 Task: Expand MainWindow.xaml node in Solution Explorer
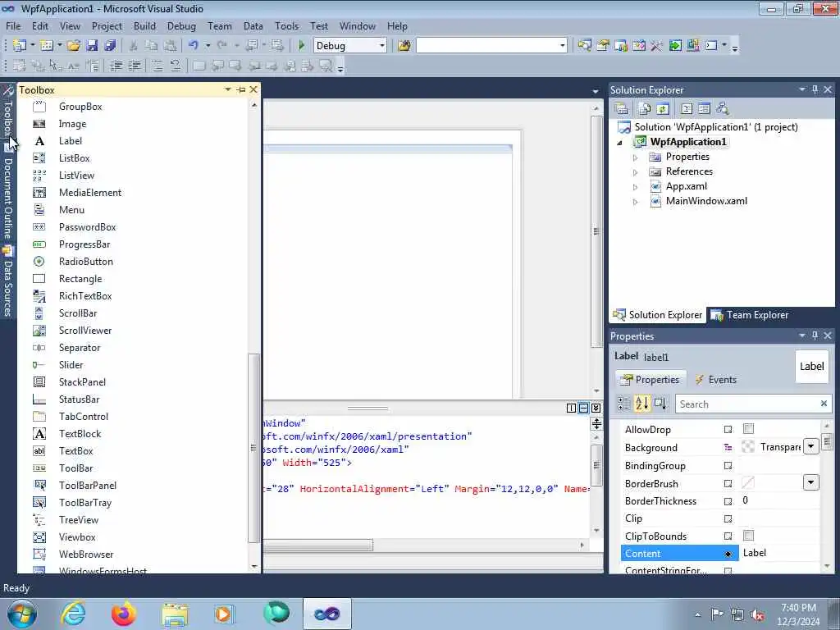[636, 202]
